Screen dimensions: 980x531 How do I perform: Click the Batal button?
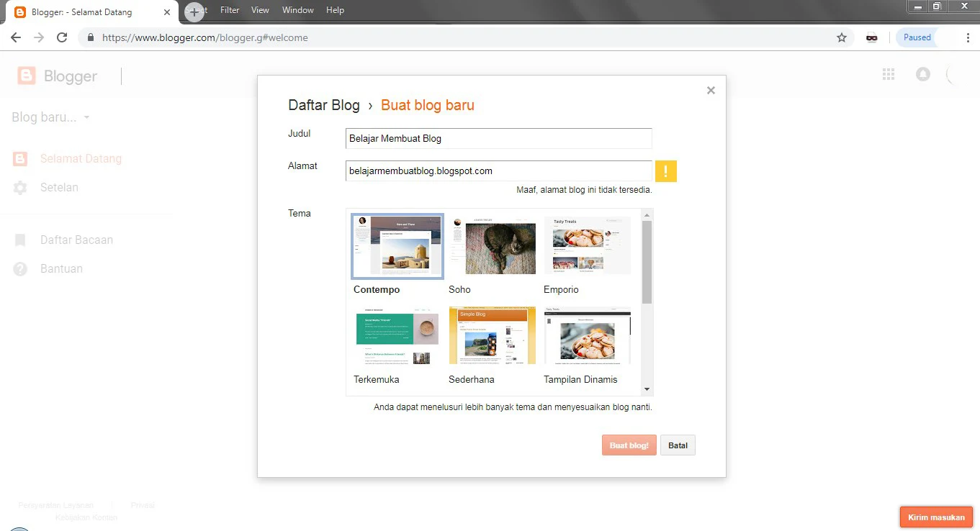(x=678, y=445)
